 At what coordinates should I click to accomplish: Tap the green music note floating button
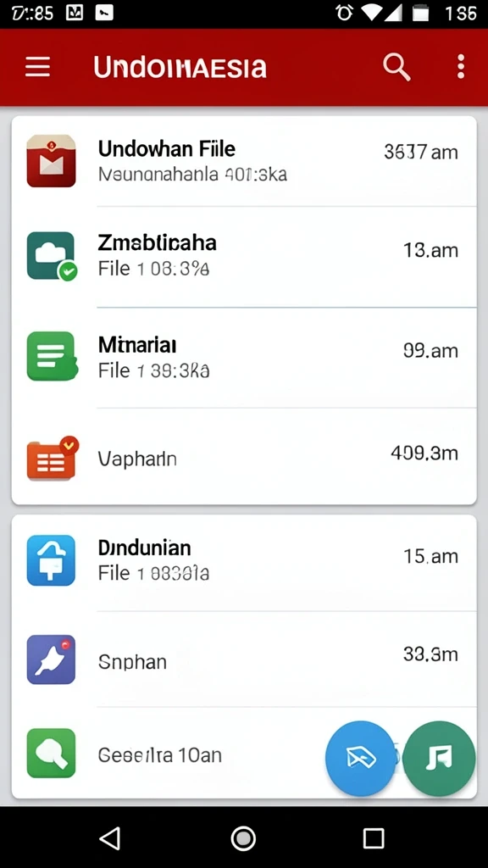click(x=439, y=758)
